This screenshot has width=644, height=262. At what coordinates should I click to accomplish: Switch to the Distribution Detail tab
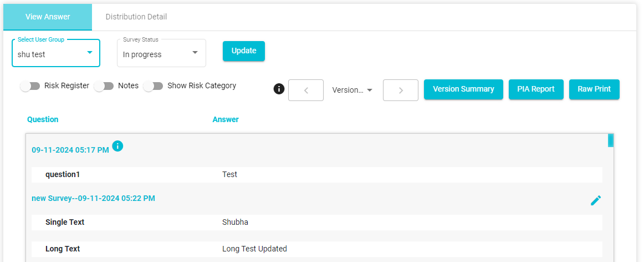(x=136, y=17)
